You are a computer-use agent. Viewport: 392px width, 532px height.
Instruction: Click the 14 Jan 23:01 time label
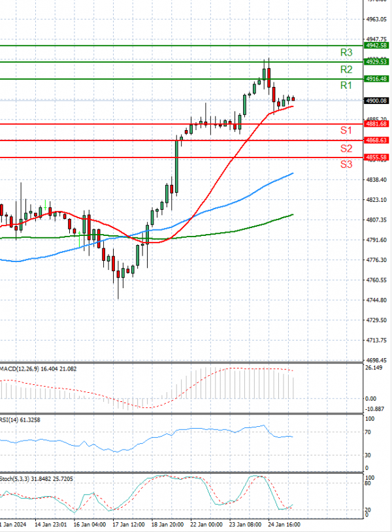point(51,525)
